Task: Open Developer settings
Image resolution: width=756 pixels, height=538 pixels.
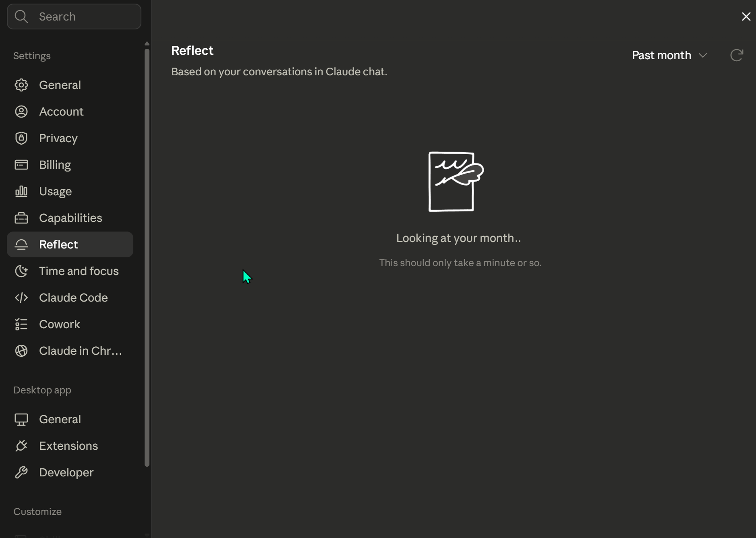Action: coord(70,472)
